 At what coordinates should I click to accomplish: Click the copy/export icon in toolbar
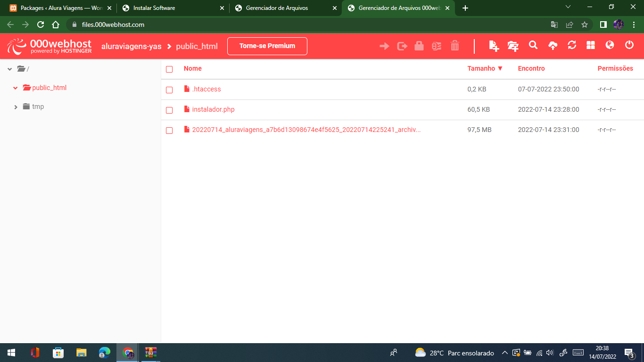pos(402,46)
